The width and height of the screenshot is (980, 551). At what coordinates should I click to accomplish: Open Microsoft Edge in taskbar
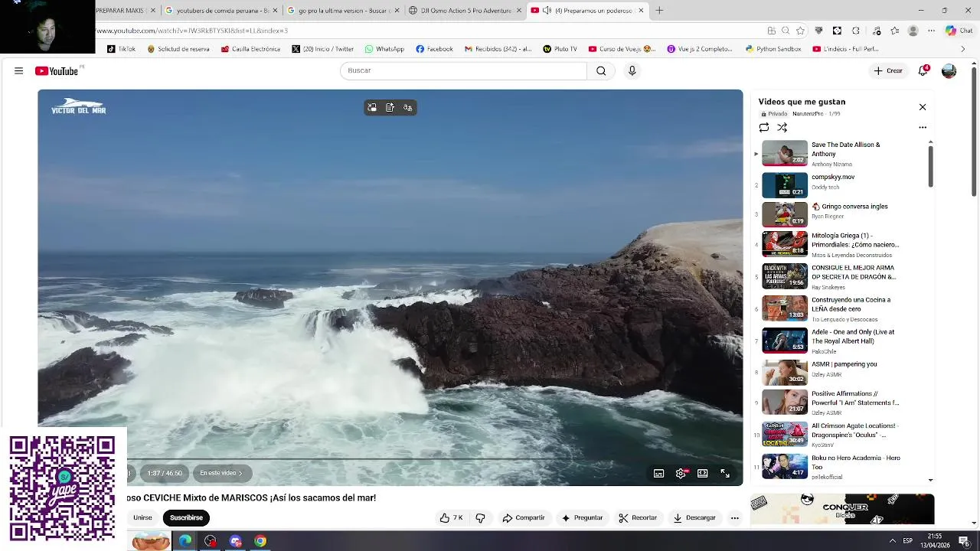coord(185,541)
